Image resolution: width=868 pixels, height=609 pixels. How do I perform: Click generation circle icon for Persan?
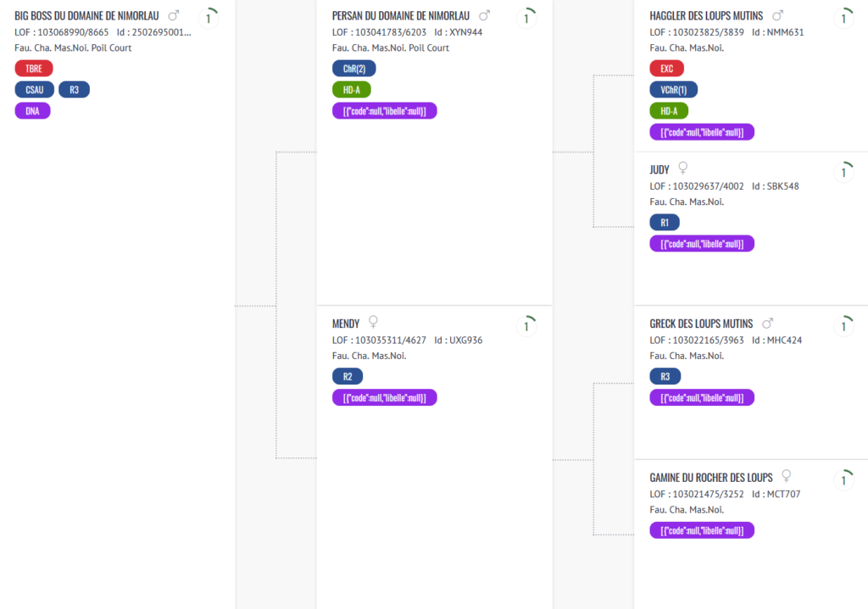tap(526, 19)
